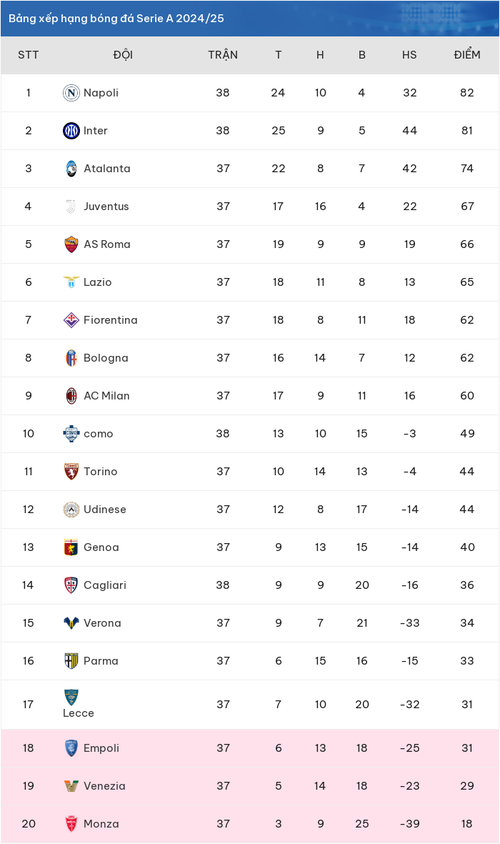This screenshot has width=500, height=844.
Task: Click the HS column header
Action: 409,55
